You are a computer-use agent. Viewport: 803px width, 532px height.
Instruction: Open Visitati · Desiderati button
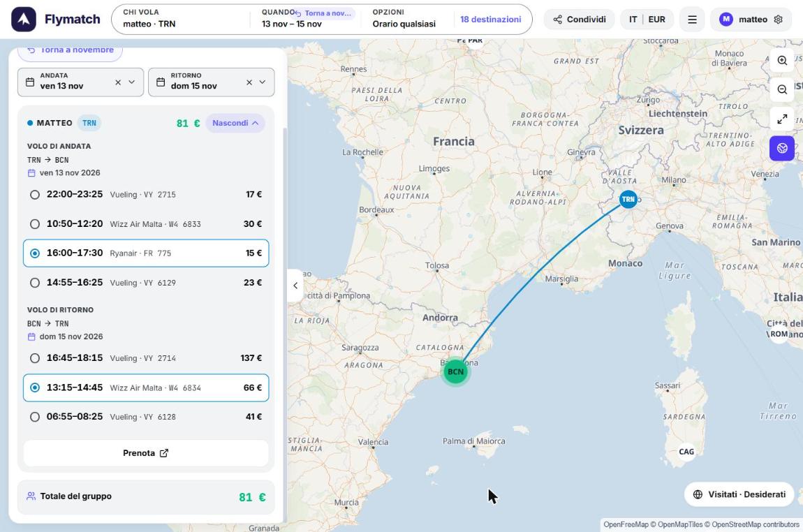click(x=739, y=494)
